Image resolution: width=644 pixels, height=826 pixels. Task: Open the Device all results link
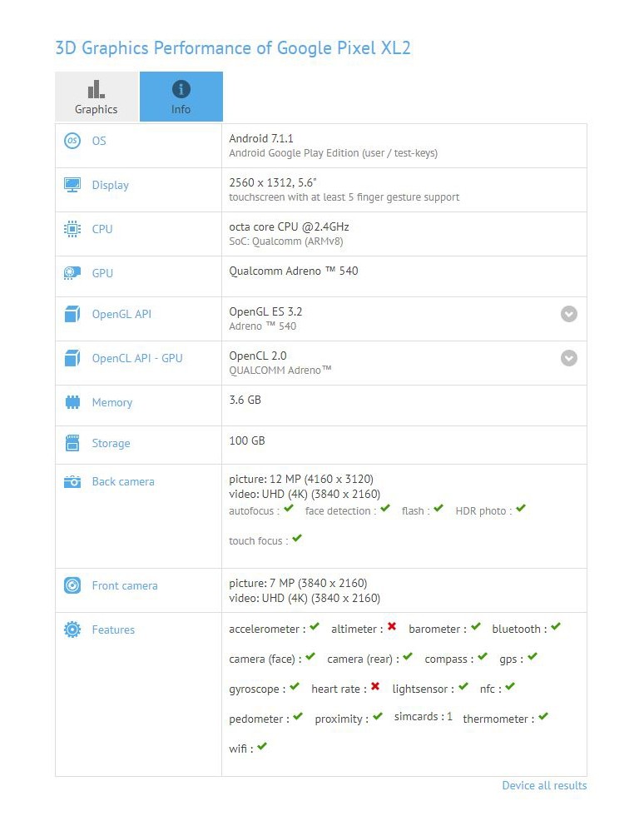pyautogui.click(x=544, y=785)
